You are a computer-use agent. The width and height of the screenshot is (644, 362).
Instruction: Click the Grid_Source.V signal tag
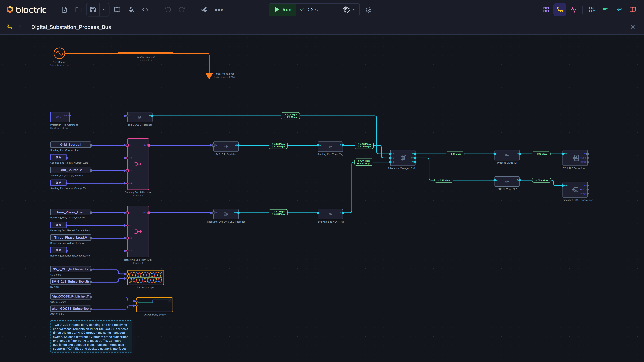click(x=71, y=170)
